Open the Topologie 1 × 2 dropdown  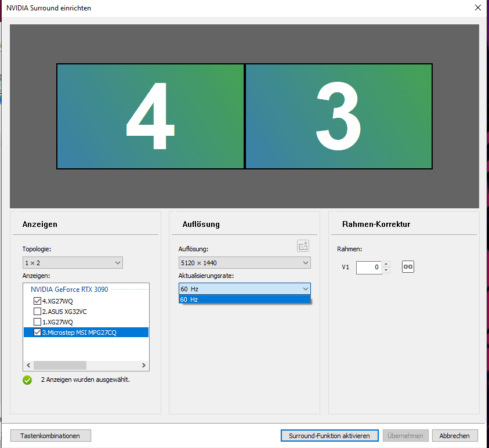point(73,263)
